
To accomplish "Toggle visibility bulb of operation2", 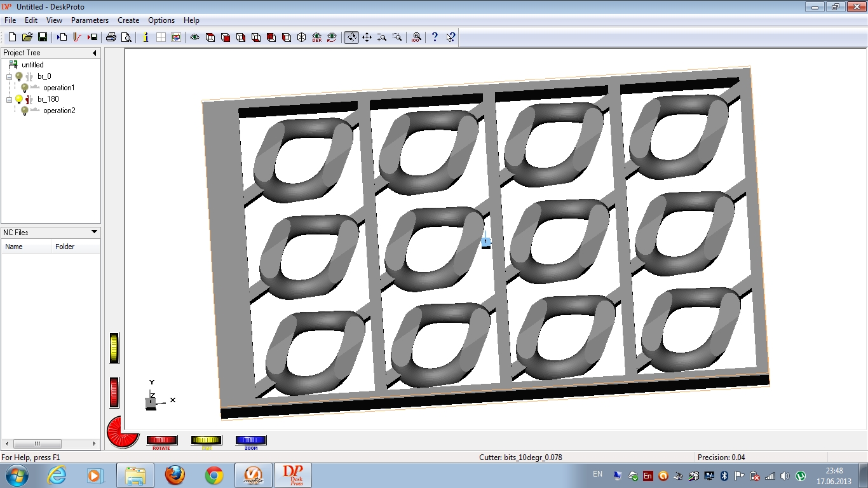I will click(24, 111).
